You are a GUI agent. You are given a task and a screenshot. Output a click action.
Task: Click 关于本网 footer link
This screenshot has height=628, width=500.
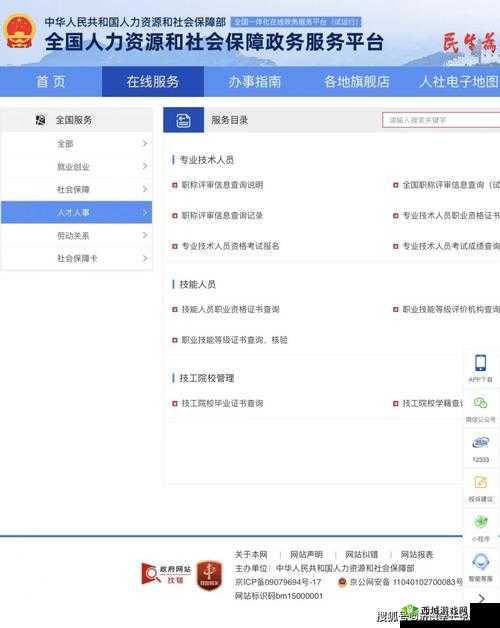click(x=251, y=555)
